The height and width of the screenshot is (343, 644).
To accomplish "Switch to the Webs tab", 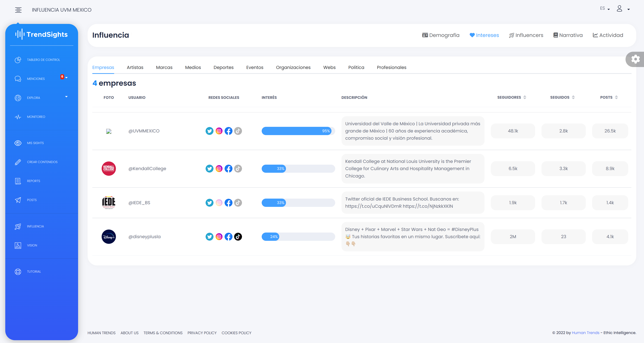I will (x=329, y=68).
